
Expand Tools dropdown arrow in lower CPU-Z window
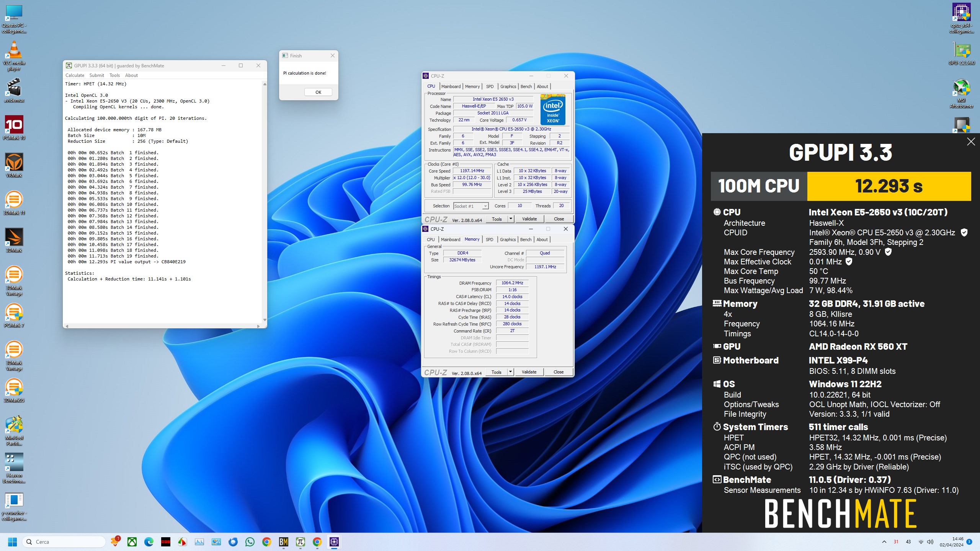[x=510, y=372]
